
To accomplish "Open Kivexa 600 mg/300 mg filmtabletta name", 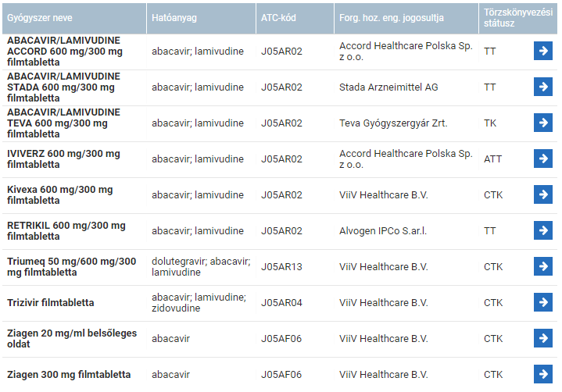I will 59,194.
